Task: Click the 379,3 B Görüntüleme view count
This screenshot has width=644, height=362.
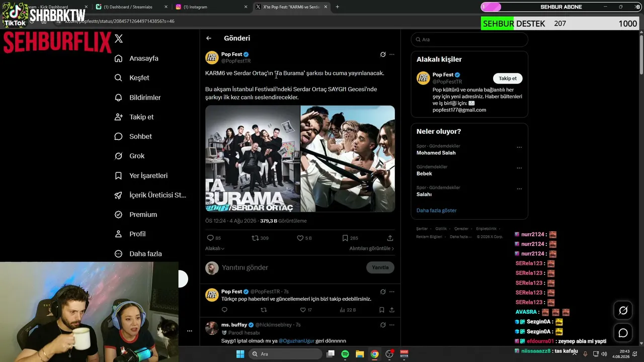Action: coord(283,221)
